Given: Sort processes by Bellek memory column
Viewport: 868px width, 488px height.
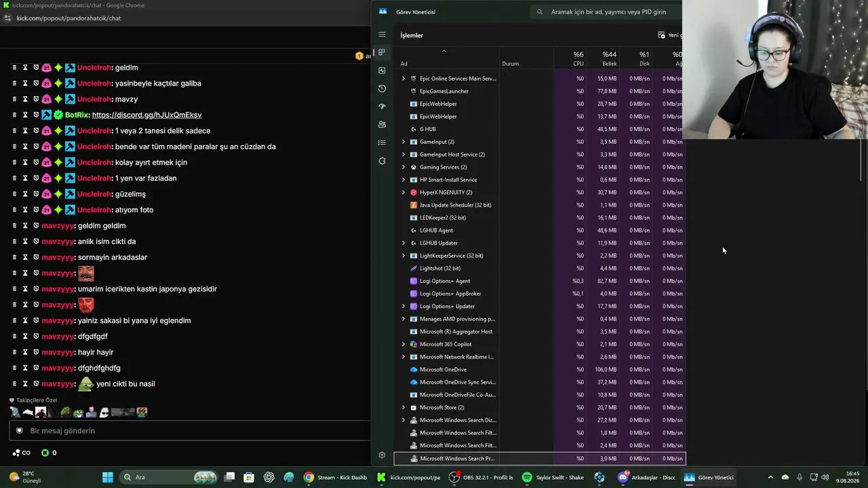Looking at the screenshot, I should pyautogui.click(x=604, y=58).
